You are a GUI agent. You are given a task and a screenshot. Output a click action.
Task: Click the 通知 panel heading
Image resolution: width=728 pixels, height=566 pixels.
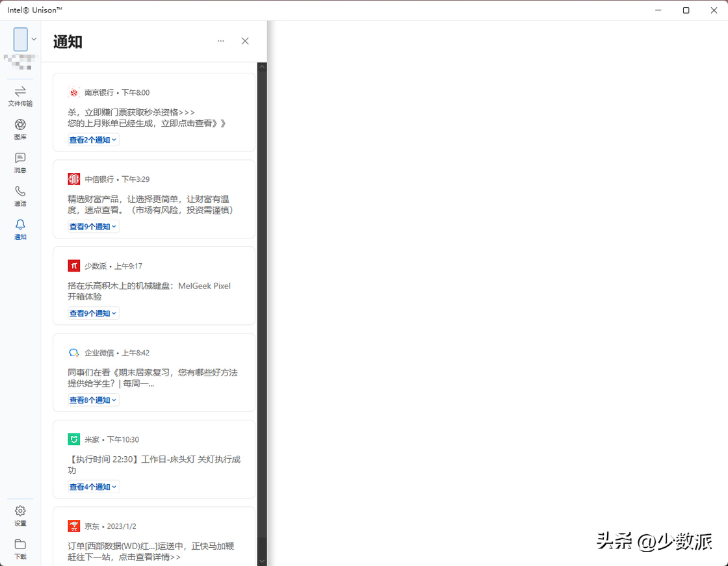pos(68,42)
